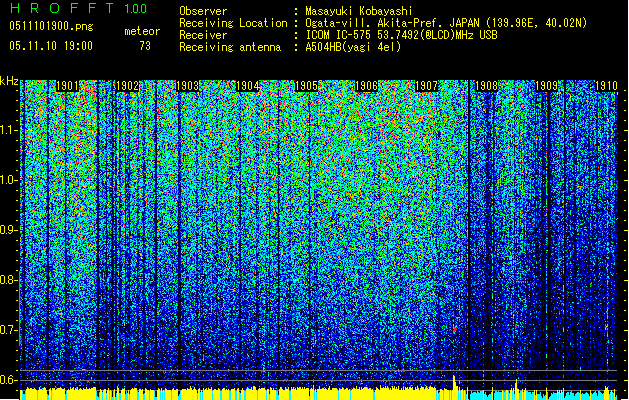Click the 1906 time marker
The height and width of the screenshot is (400, 629).
(x=366, y=86)
